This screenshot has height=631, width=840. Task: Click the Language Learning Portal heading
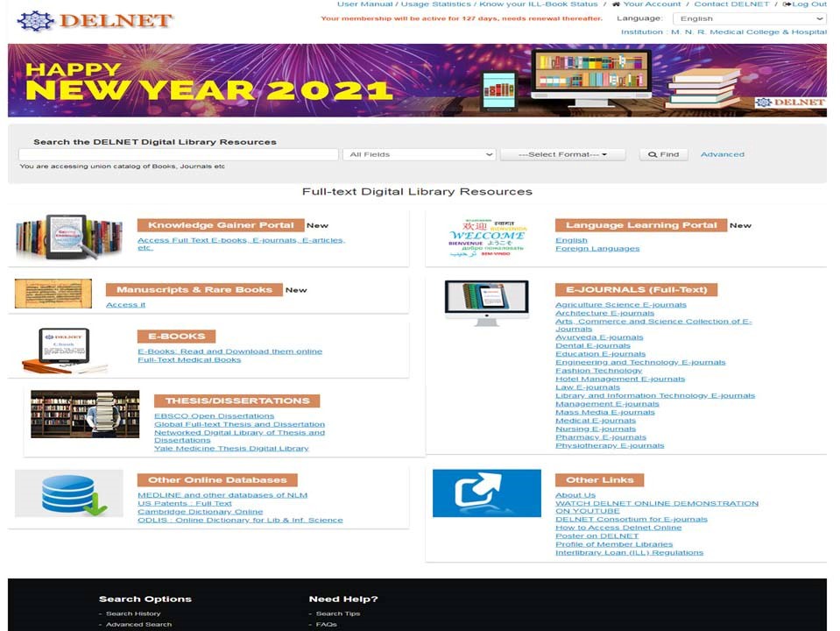pyautogui.click(x=641, y=225)
